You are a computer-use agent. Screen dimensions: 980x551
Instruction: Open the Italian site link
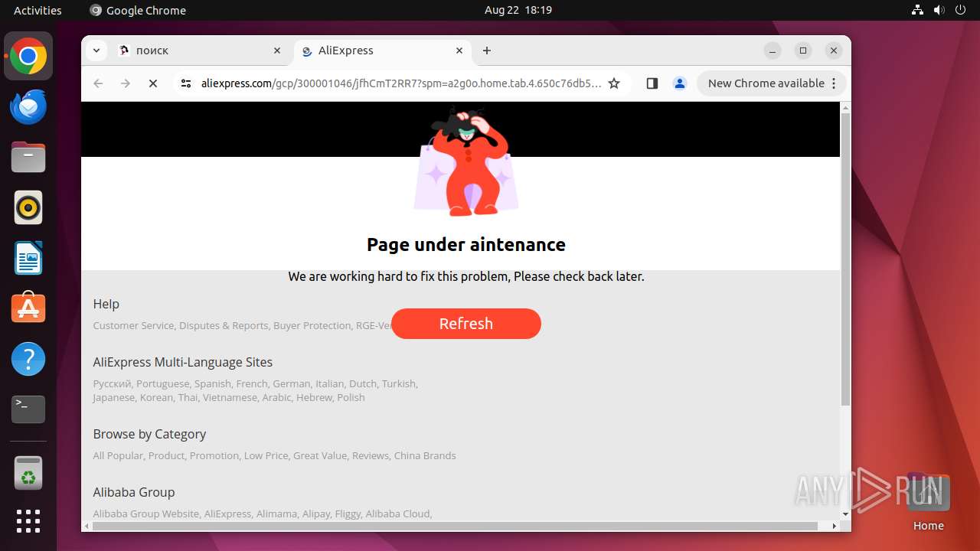pyautogui.click(x=329, y=383)
